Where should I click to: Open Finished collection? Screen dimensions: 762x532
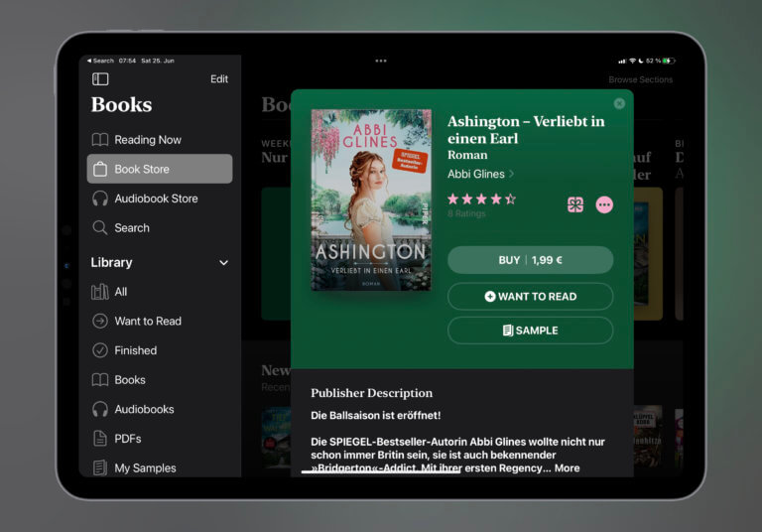(x=160, y=350)
